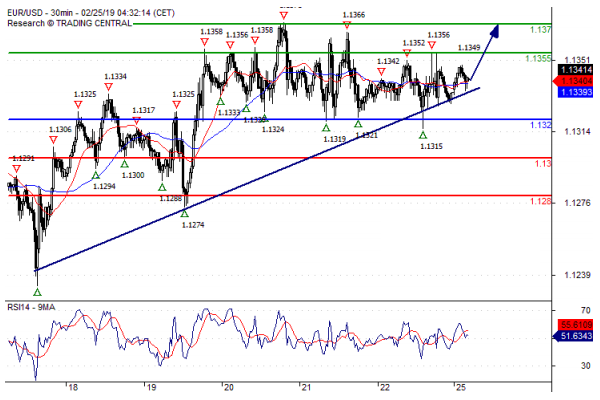Click the green up-triangle at the 1.1274 low
Viewport: 600px width, 400px height.
coord(184,212)
